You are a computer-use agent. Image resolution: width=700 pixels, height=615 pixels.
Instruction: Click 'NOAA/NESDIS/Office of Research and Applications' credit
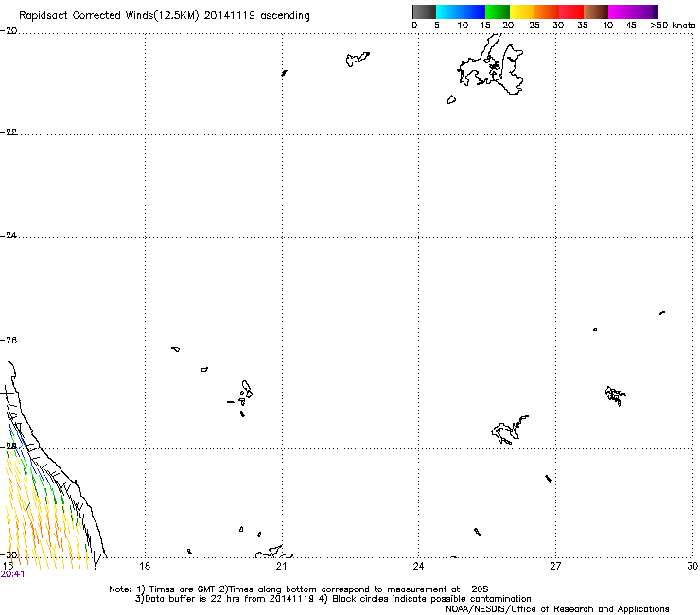point(557,609)
